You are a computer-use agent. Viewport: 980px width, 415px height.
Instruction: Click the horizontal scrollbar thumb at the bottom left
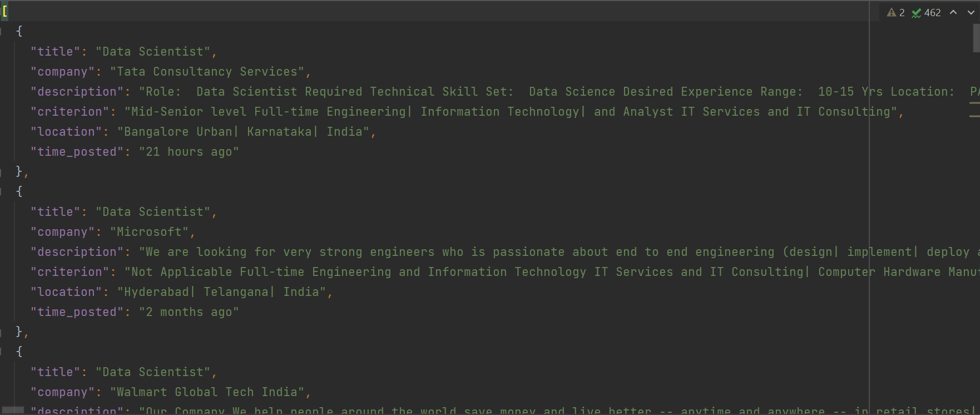12,410
